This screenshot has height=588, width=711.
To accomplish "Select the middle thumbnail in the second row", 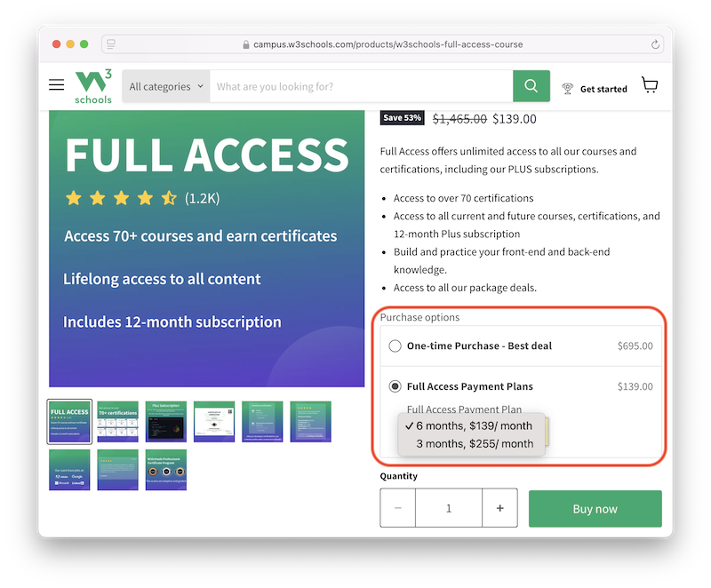I will [x=118, y=470].
